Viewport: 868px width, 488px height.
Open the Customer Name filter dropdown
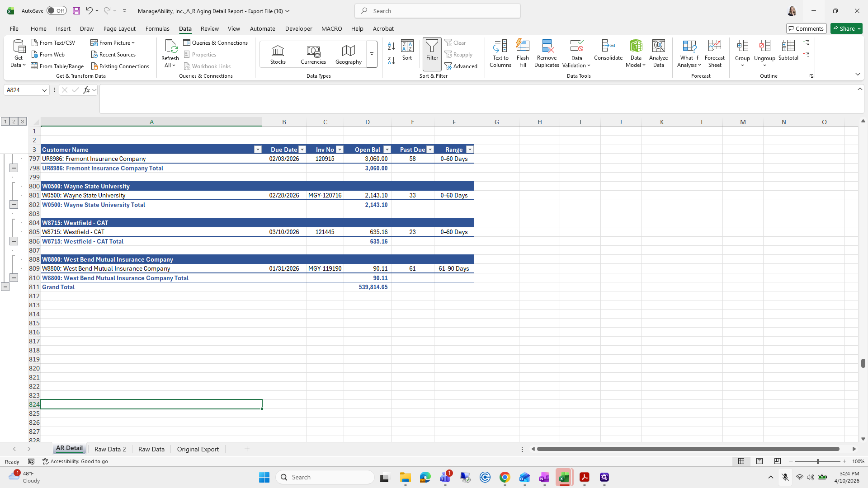coord(258,150)
